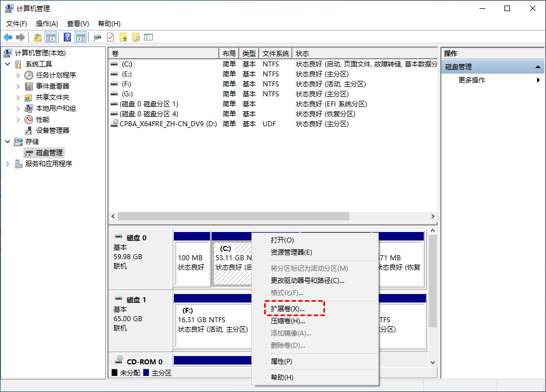Choose 扩展卷(X)... from context menu
The height and width of the screenshot is (392, 546).
(287, 308)
